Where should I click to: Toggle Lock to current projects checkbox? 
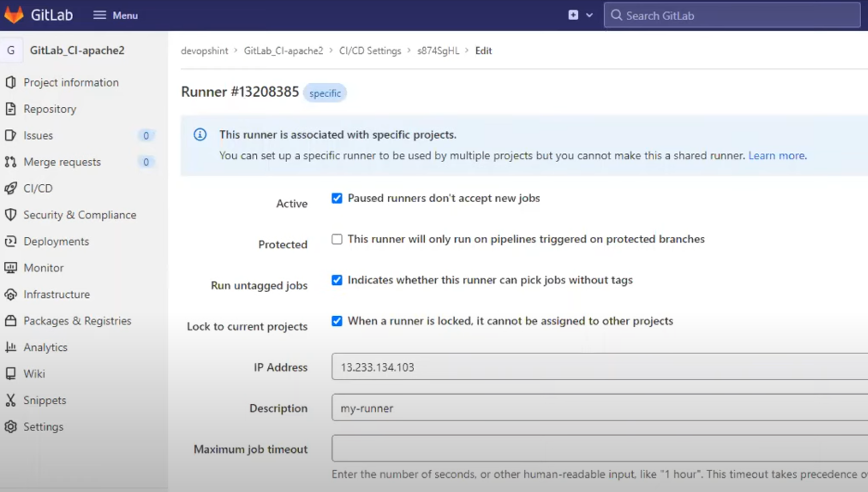[x=337, y=321]
